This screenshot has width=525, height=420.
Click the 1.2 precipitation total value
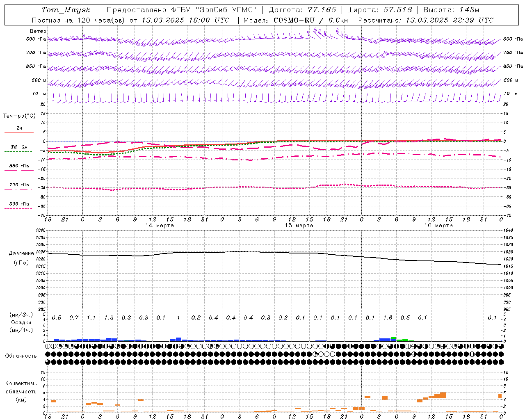109,318
